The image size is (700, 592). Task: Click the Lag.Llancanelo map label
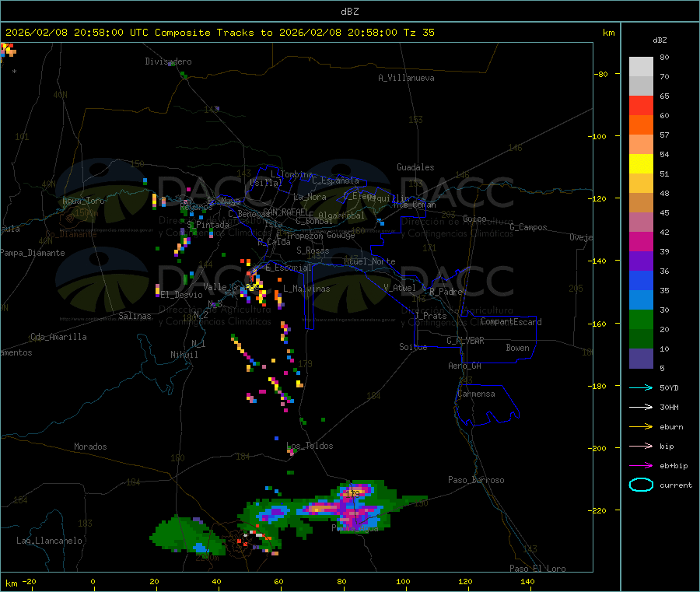(x=49, y=541)
